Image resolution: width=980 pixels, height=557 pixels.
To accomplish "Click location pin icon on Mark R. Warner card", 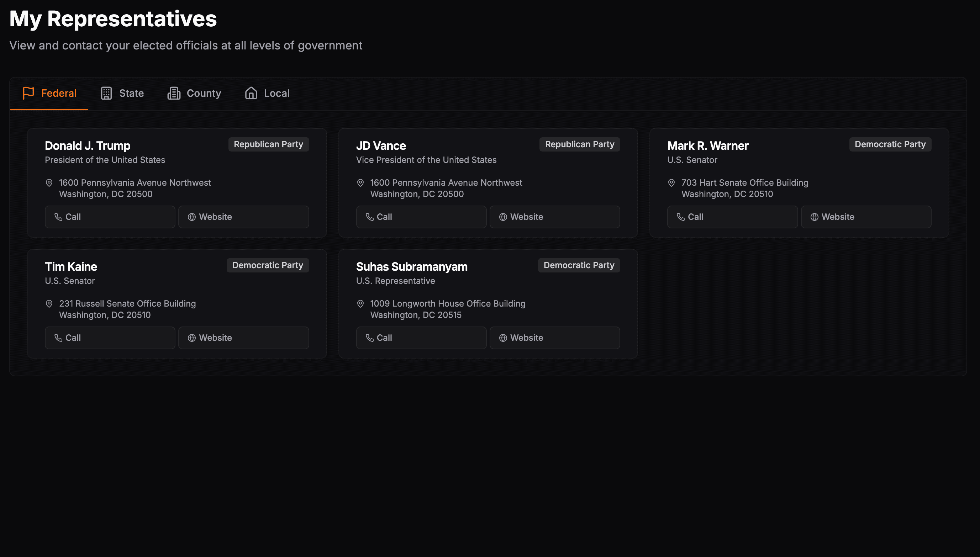I will (x=671, y=183).
